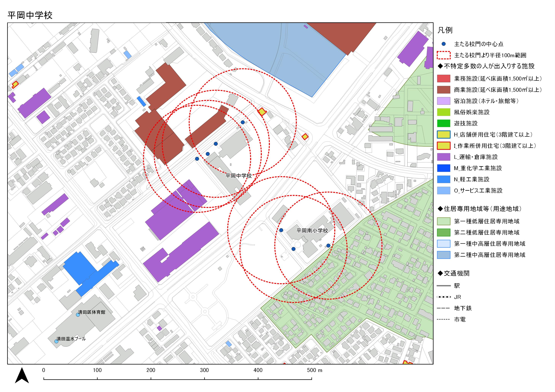Image resolution: width=555 pixels, height=392 pixels.
Task: Click the I_作業所併用住宅 legend swatch
Action: (x=444, y=146)
